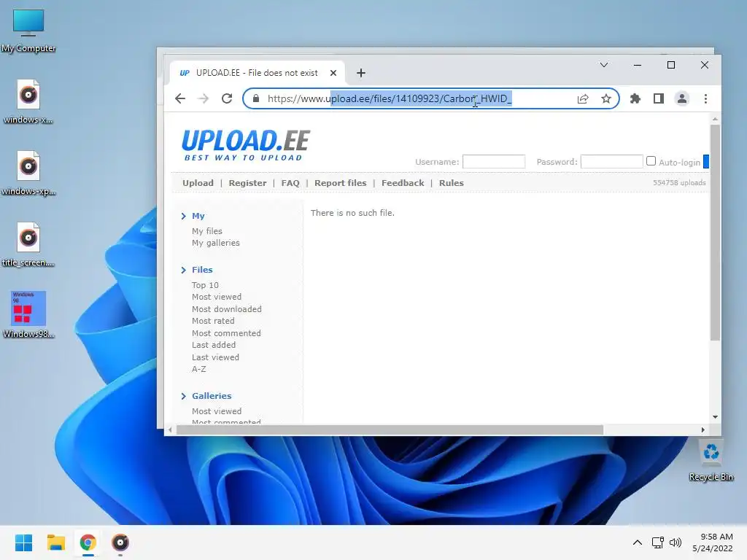
Task: Reload the page with the refresh icon
Action: pos(227,98)
